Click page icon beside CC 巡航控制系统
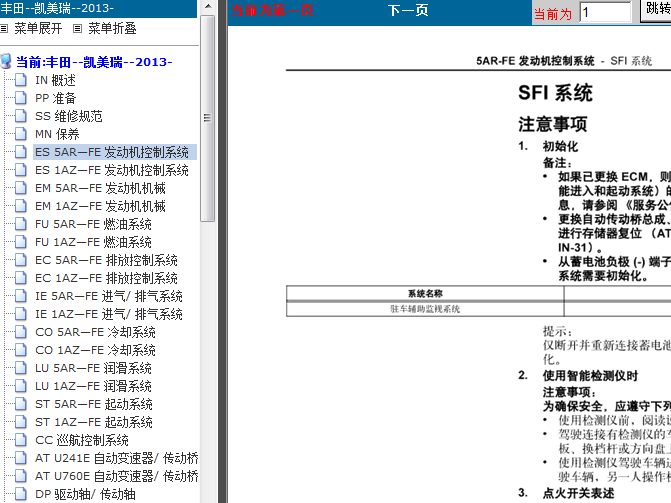 click(x=21, y=440)
